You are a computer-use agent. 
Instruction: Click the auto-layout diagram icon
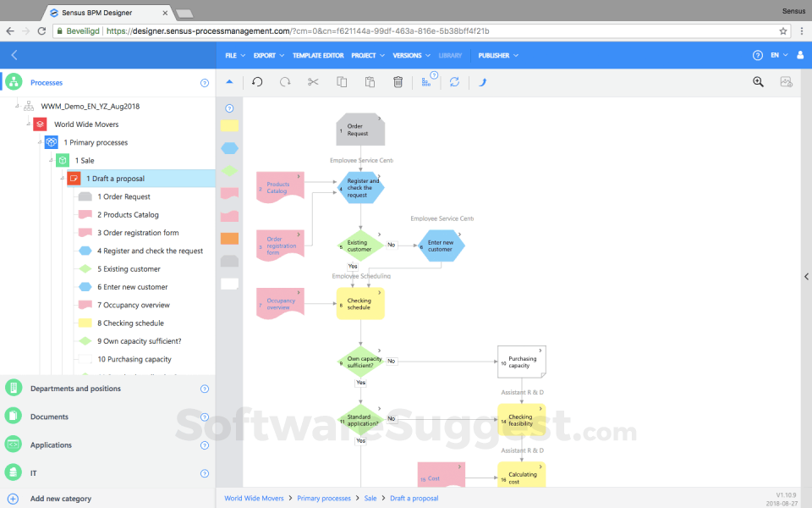click(426, 82)
